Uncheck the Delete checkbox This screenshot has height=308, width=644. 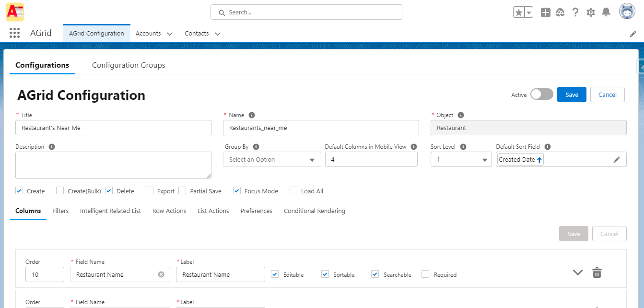point(109,190)
